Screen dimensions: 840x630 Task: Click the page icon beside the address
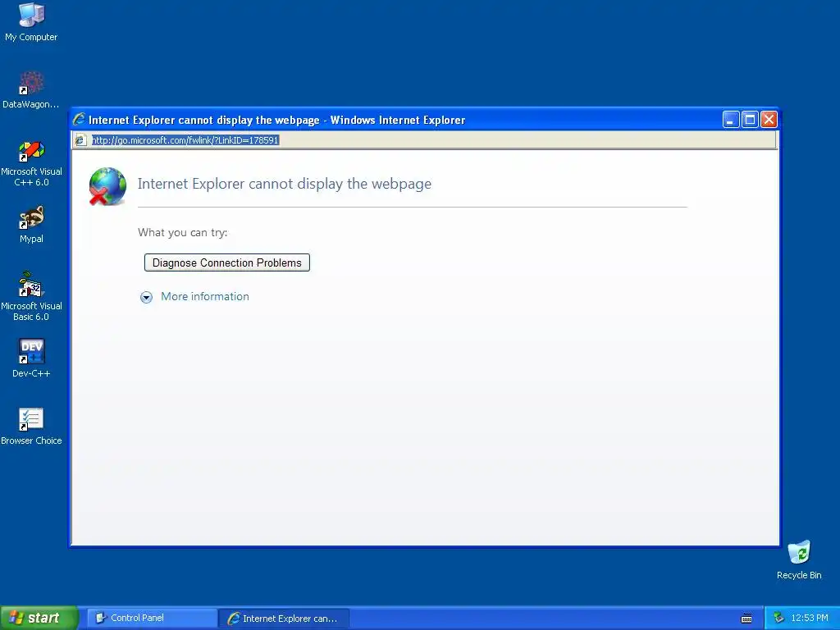[80, 140]
